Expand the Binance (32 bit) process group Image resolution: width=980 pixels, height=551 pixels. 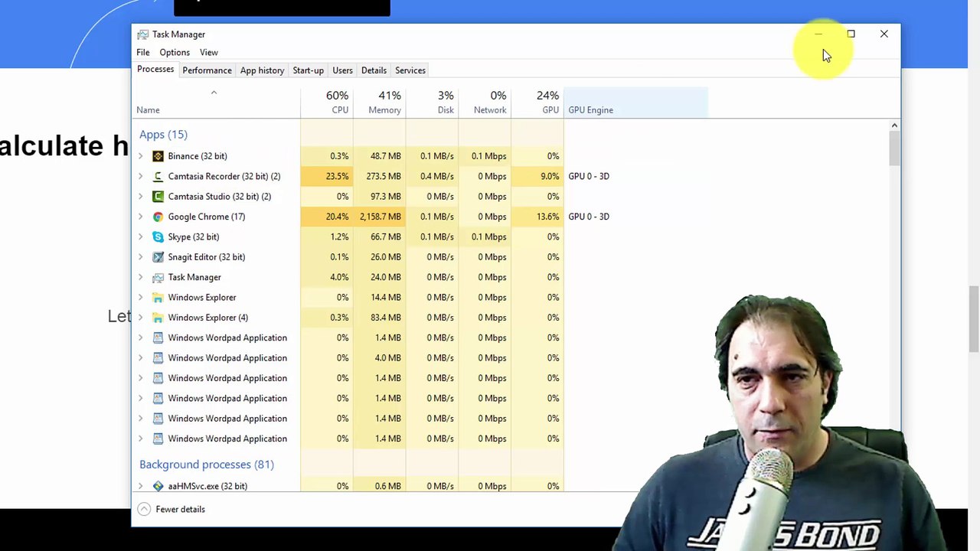141,156
